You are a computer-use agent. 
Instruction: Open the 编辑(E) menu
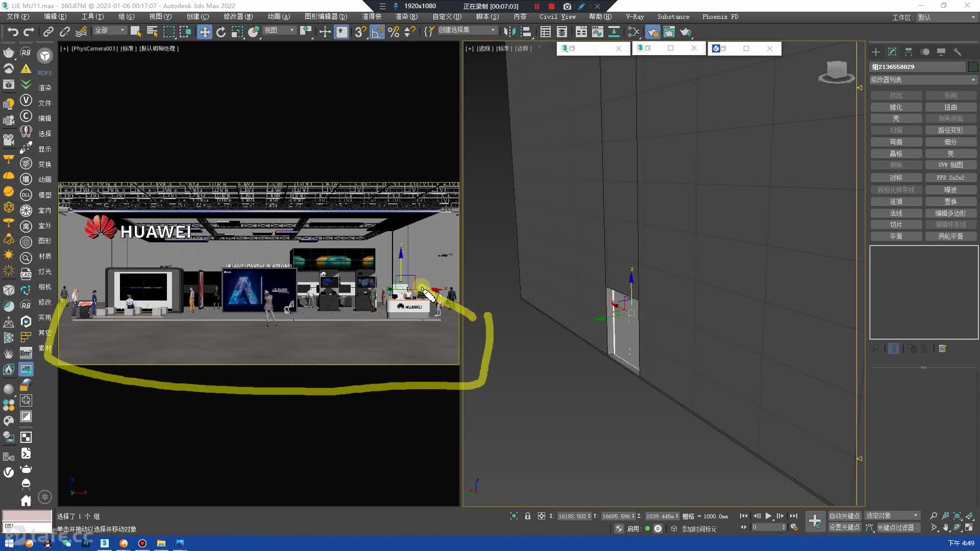55,17
